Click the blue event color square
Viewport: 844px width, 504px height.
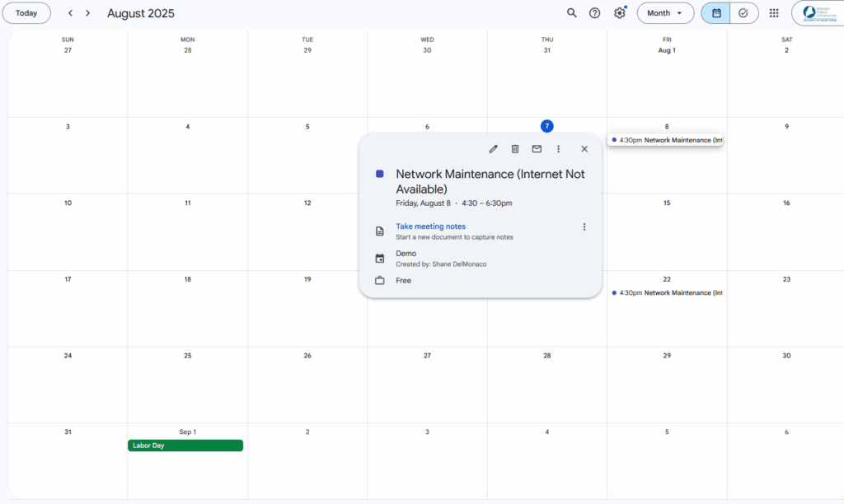coord(380,174)
